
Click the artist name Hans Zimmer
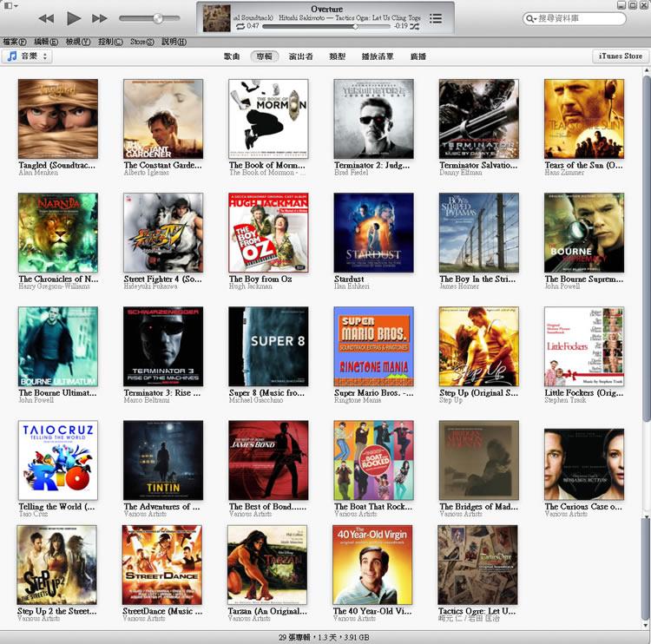(x=564, y=173)
